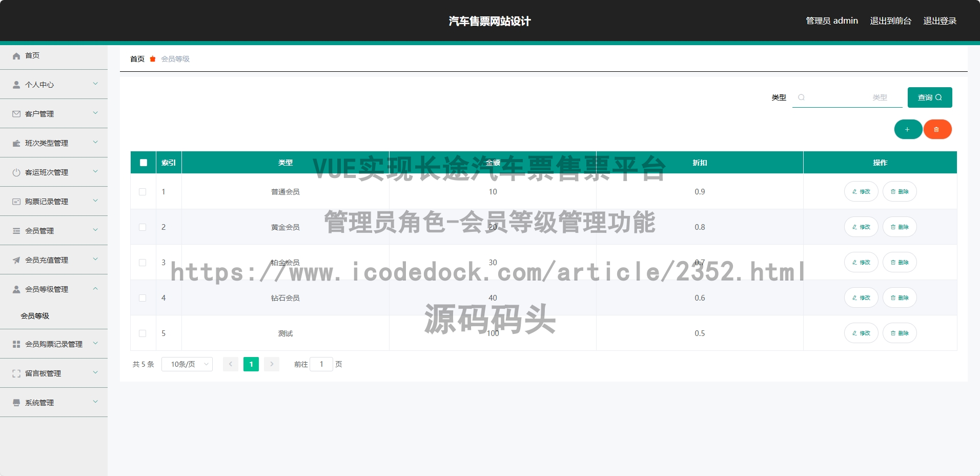The height and width of the screenshot is (476, 980).
Task: Click the breadcrumb separator icon after 首页
Action: (x=153, y=59)
